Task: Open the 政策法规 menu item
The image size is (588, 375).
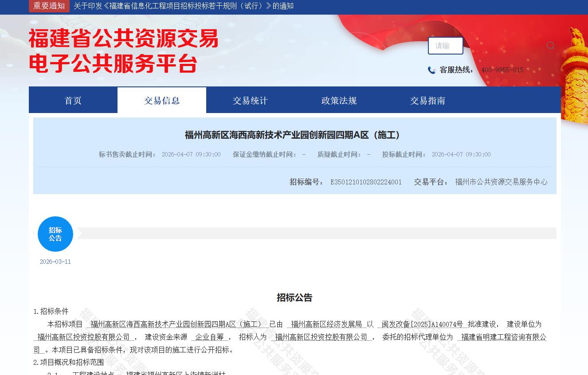Action: 339,101
